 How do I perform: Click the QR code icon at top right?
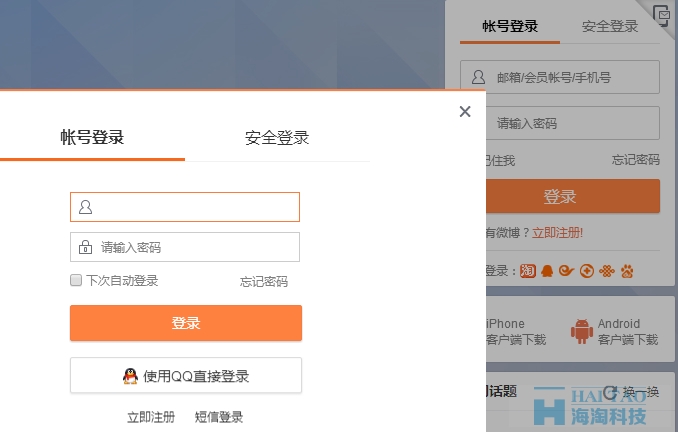point(662,13)
